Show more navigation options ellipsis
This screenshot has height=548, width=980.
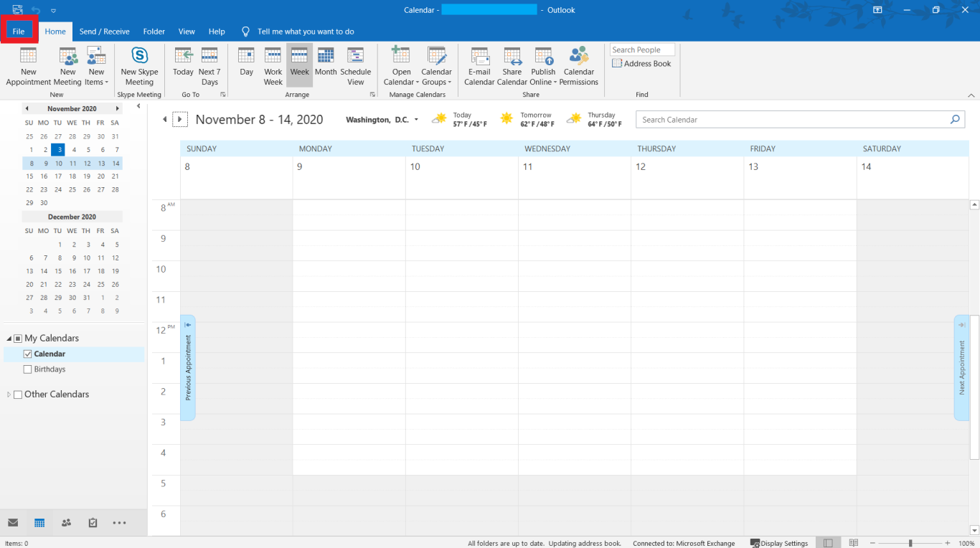[119, 523]
